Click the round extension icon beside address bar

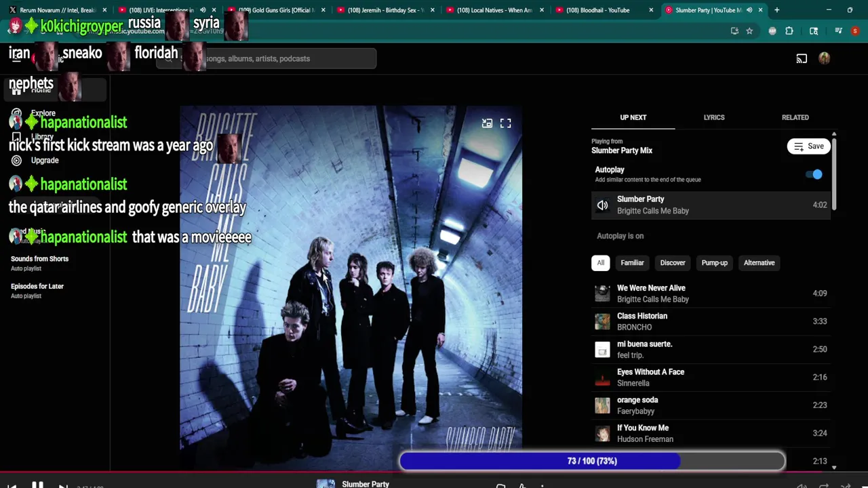pos(772,30)
